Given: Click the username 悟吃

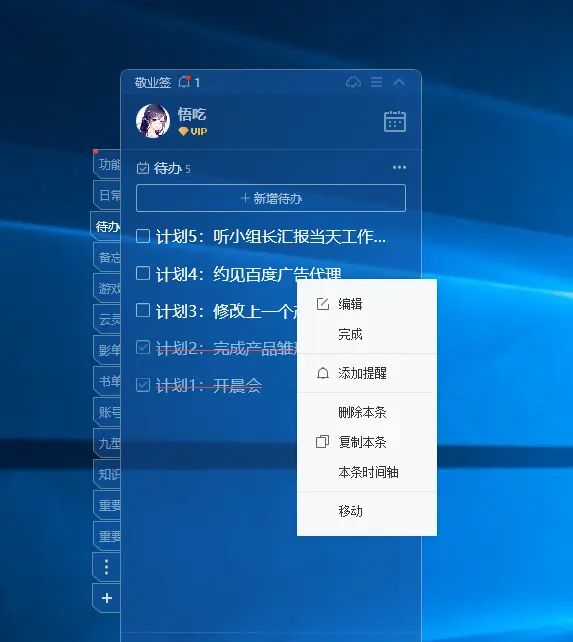Looking at the screenshot, I should [192, 114].
